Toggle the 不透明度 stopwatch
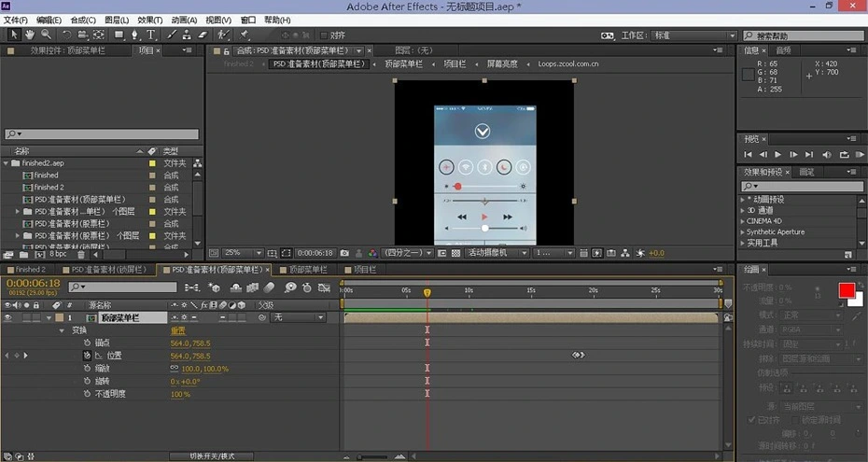Image resolution: width=868 pixels, height=462 pixels. pos(87,394)
